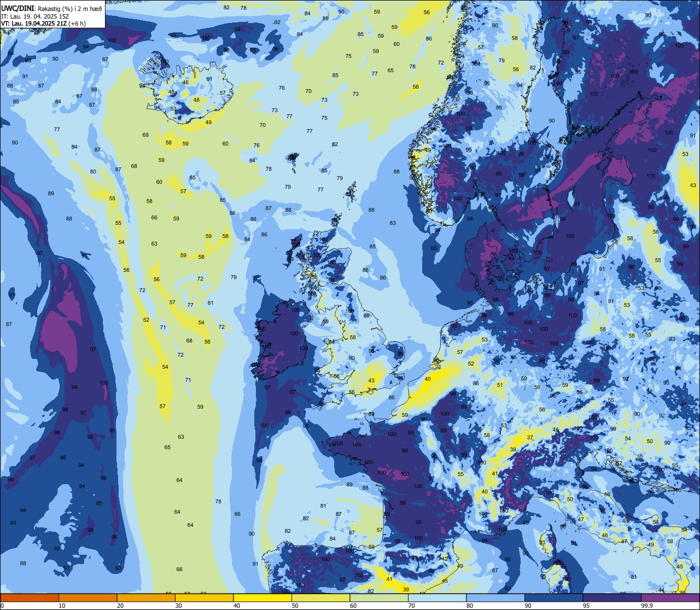Viewport: 700px width, 610px height.
Task: Select the orange 10–20 legend swatch
Action: point(87,597)
